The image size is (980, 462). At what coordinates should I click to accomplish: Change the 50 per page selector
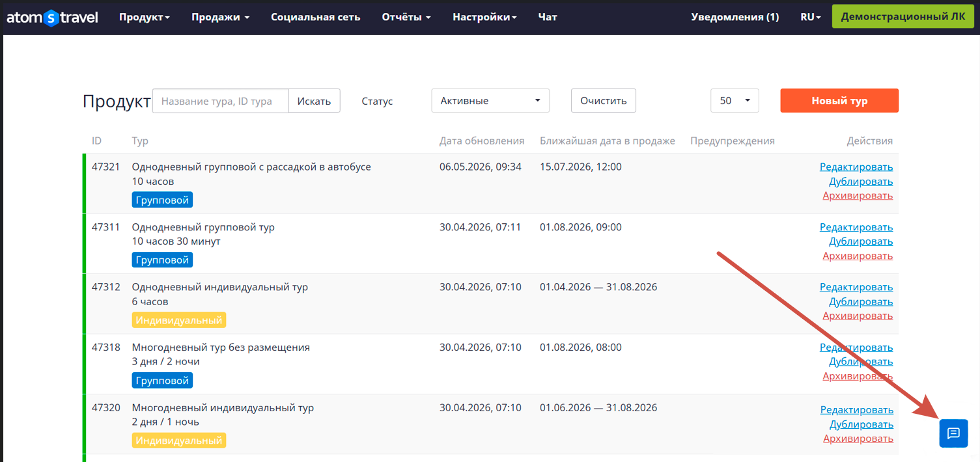[x=735, y=101]
